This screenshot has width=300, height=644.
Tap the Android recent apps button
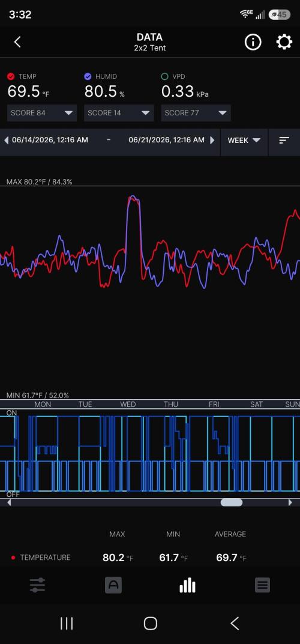[67, 623]
